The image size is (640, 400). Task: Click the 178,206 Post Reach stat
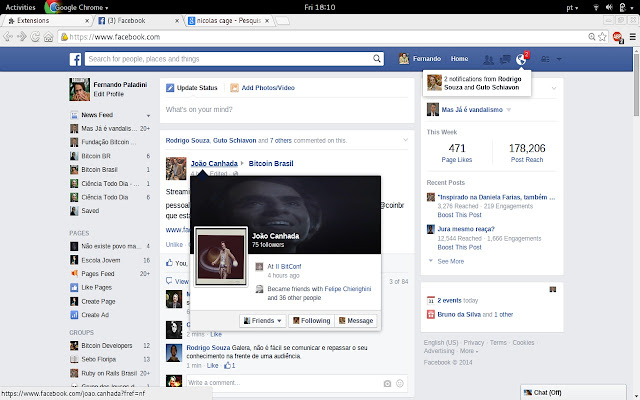click(x=527, y=153)
